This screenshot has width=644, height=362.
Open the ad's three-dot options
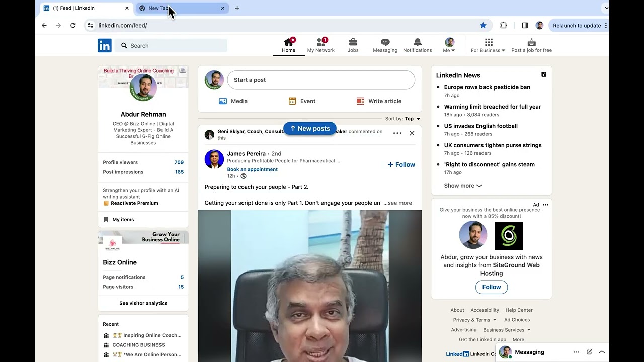[x=545, y=205]
